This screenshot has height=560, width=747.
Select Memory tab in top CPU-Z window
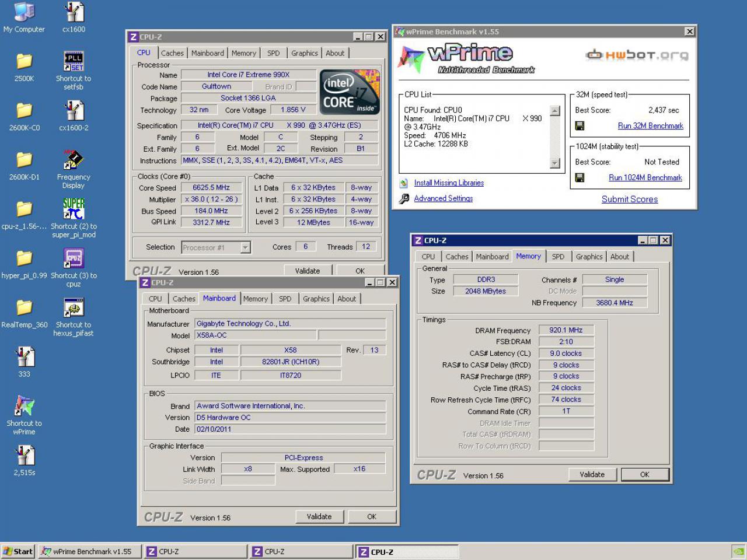pyautogui.click(x=244, y=53)
